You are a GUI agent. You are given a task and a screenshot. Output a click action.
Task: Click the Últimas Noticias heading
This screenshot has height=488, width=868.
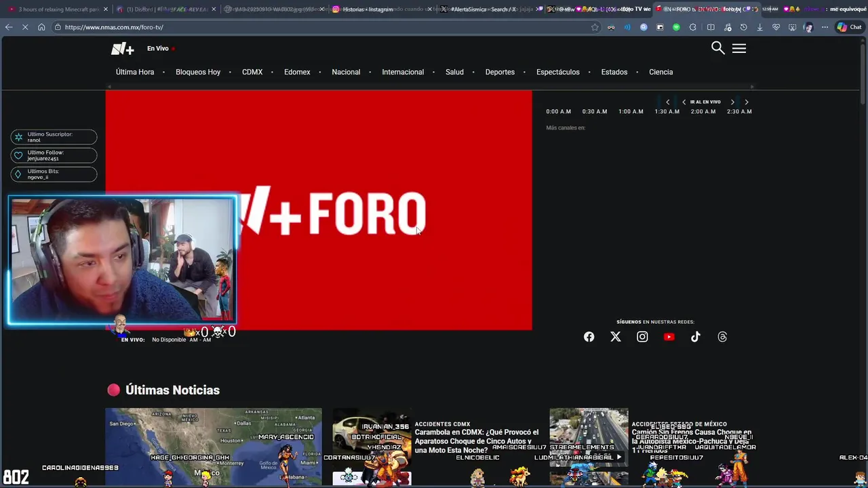tap(172, 390)
